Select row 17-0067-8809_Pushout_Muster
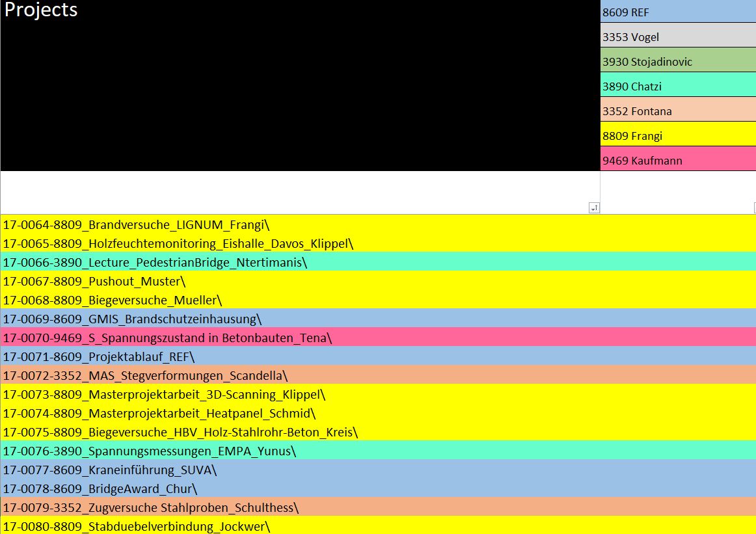 tap(378, 280)
